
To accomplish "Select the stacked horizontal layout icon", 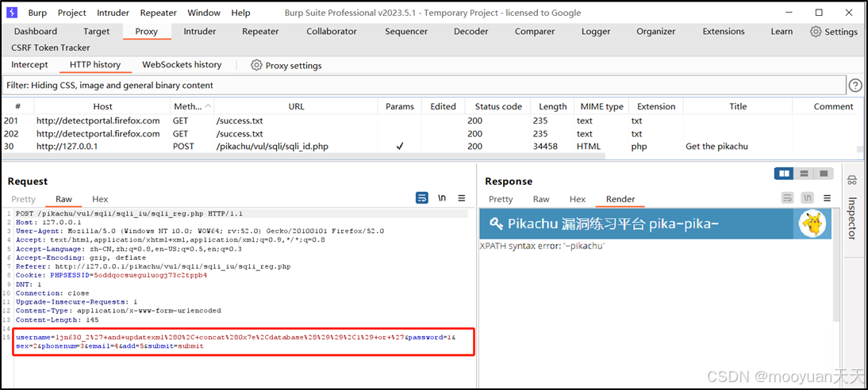I will pyautogui.click(x=804, y=173).
